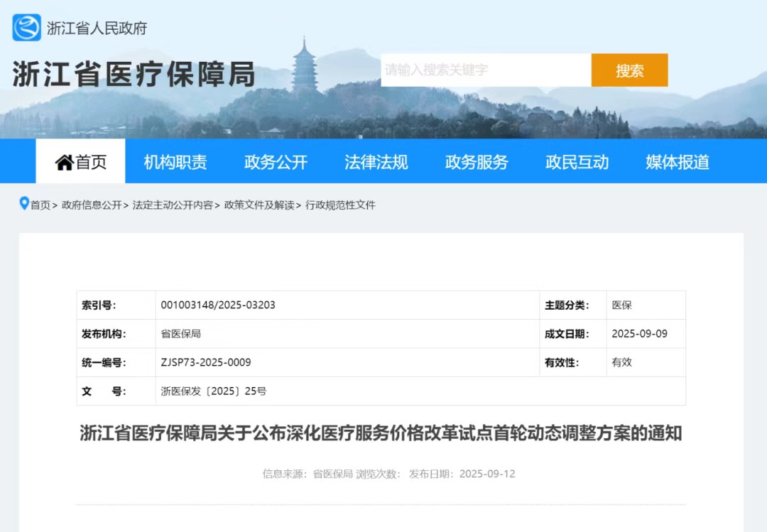Click the 省医保局 value in the info table
This screenshot has height=532, width=767.
(181, 334)
